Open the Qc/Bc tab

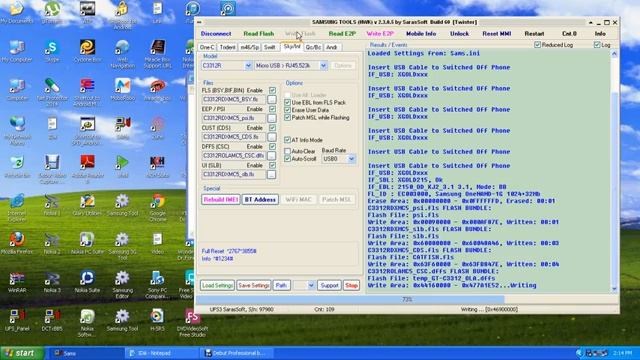(313, 47)
